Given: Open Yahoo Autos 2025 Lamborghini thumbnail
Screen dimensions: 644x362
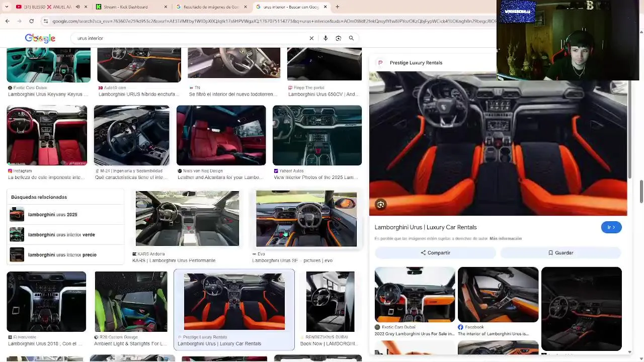Looking at the screenshot, I should click(317, 135).
